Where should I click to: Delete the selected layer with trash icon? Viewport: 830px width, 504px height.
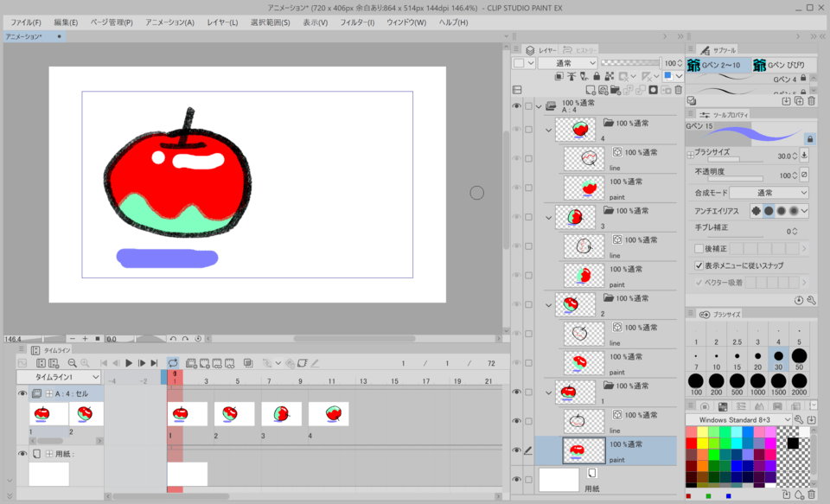click(679, 91)
